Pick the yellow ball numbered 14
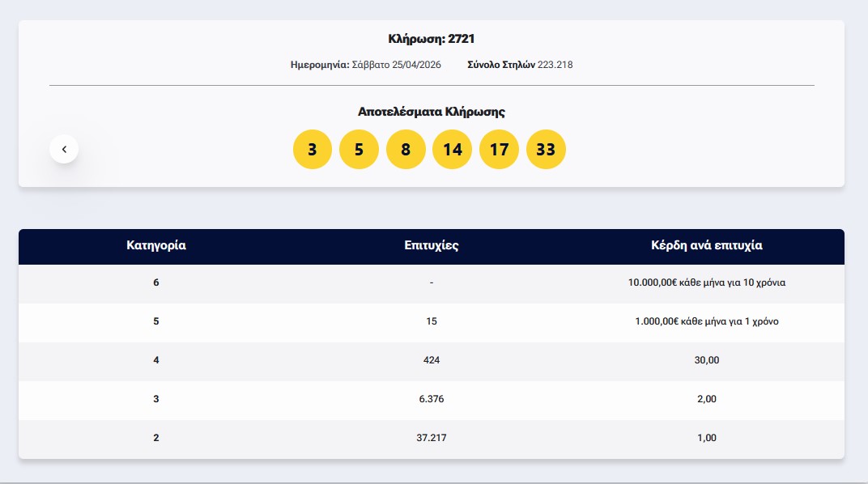 coord(453,150)
